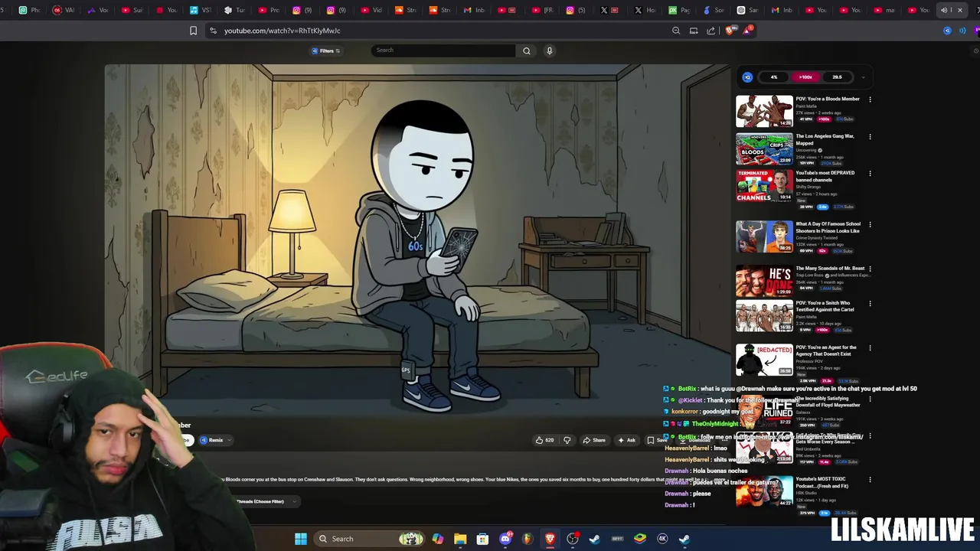This screenshot has height=551, width=980.
Task: Open thumbnail of POV: You're a Bloods Member
Action: click(x=764, y=111)
